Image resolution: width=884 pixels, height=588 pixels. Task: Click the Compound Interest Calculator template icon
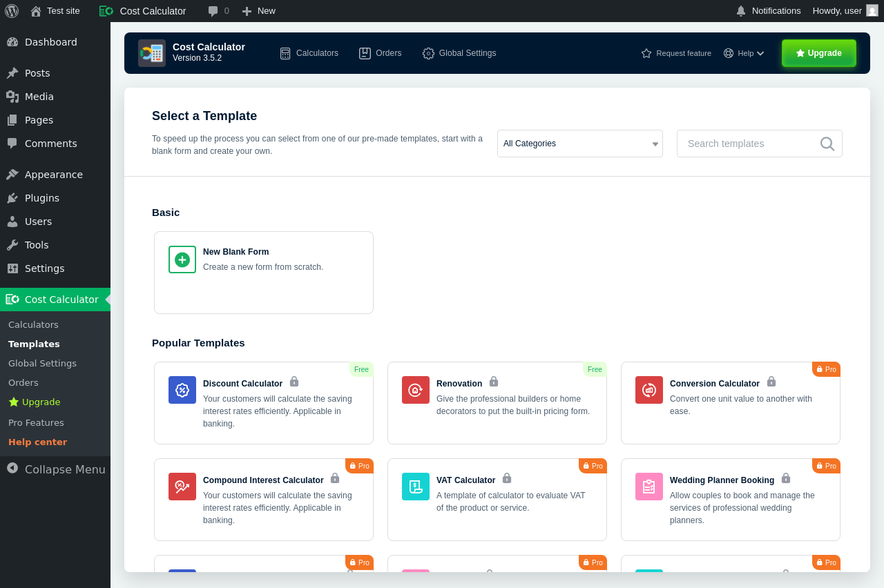(182, 487)
